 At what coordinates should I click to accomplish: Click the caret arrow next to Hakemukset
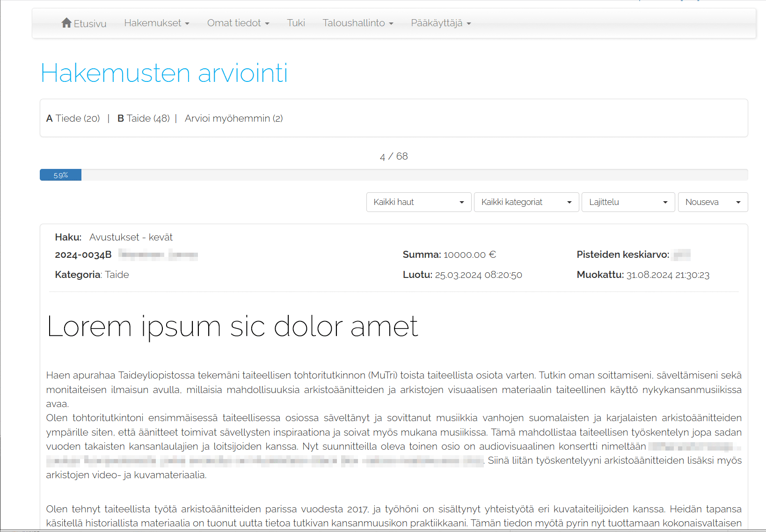coord(187,23)
